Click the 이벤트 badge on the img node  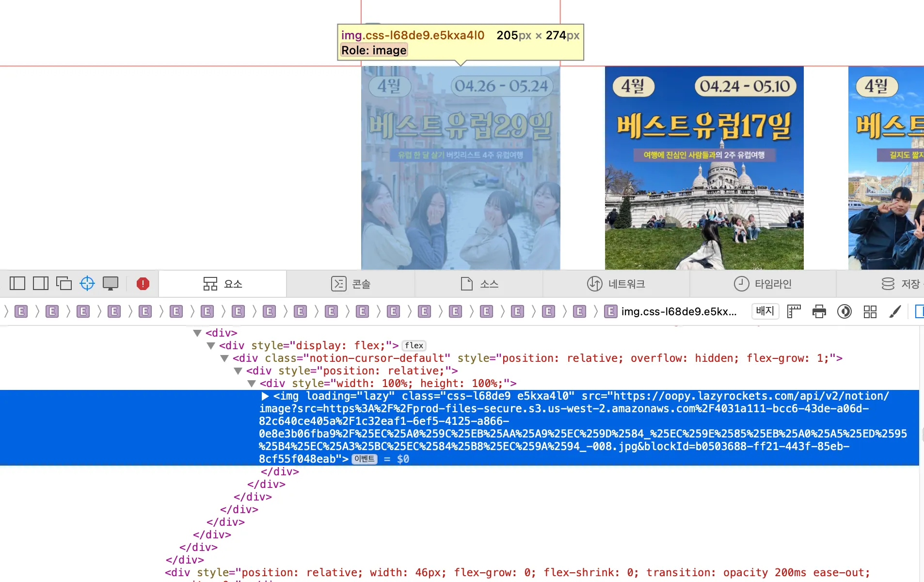click(x=365, y=459)
